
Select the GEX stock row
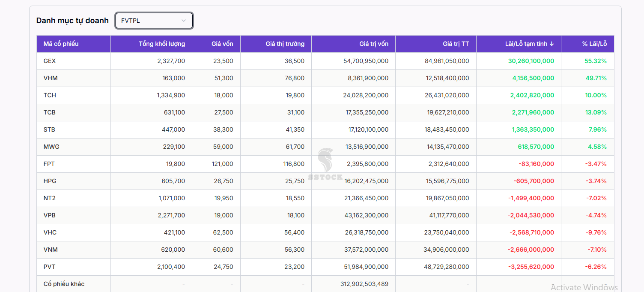50,61
